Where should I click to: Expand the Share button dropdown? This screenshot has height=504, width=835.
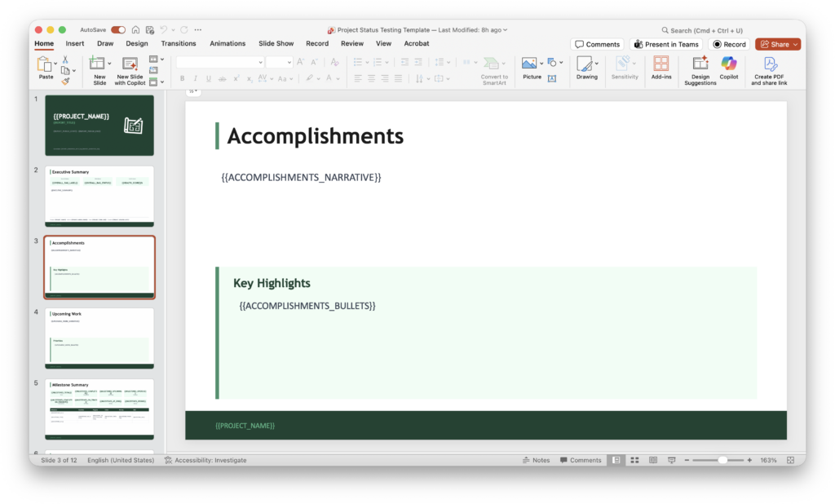[796, 44]
